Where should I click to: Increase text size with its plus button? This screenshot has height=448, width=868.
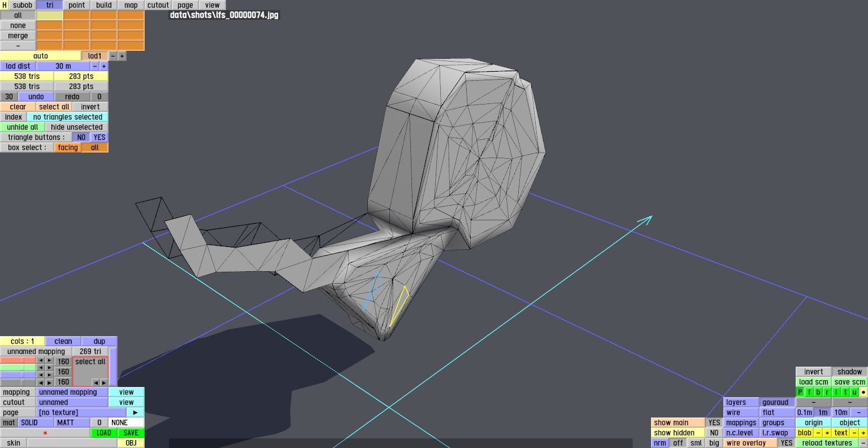click(863, 433)
